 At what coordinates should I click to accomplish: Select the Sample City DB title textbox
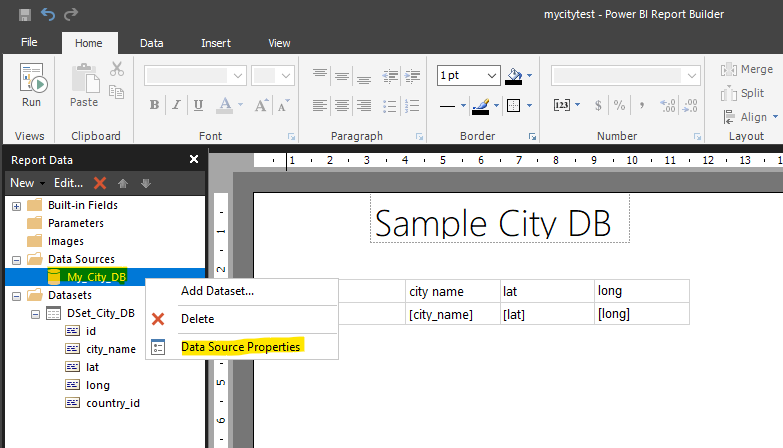pos(499,219)
